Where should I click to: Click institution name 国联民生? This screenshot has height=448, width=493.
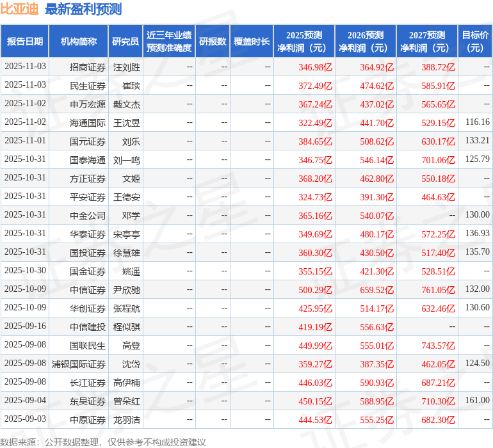[x=88, y=345]
